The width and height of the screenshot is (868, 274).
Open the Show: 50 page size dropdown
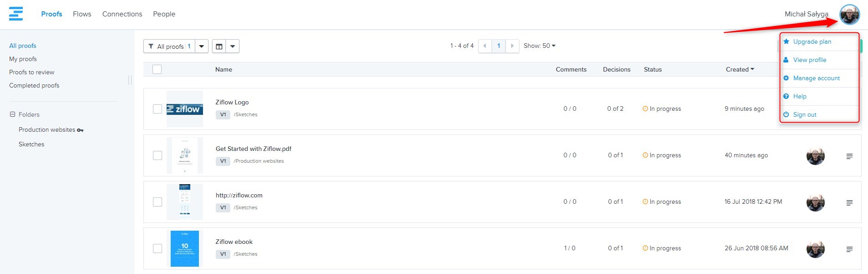539,46
